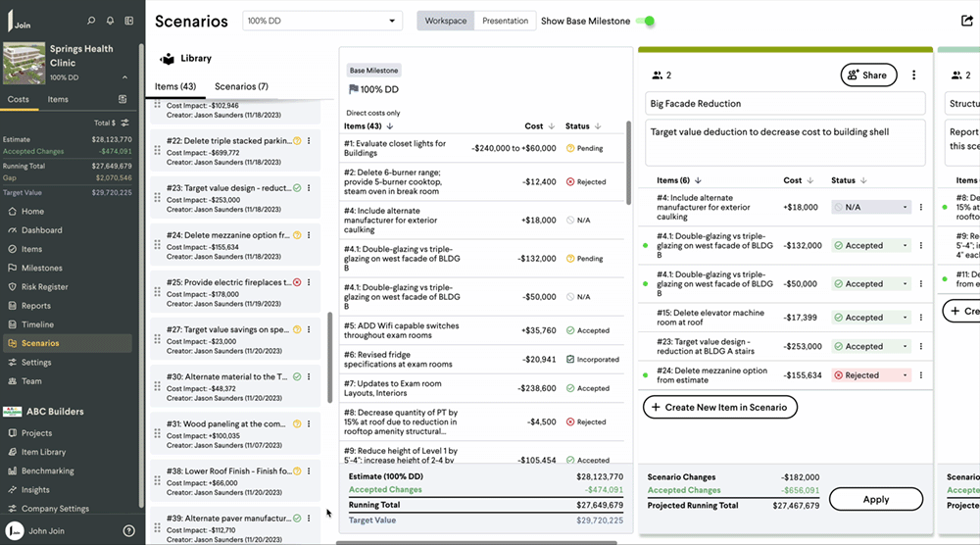Switch to Scenarios (7) library tab
980x545 pixels.
click(241, 86)
